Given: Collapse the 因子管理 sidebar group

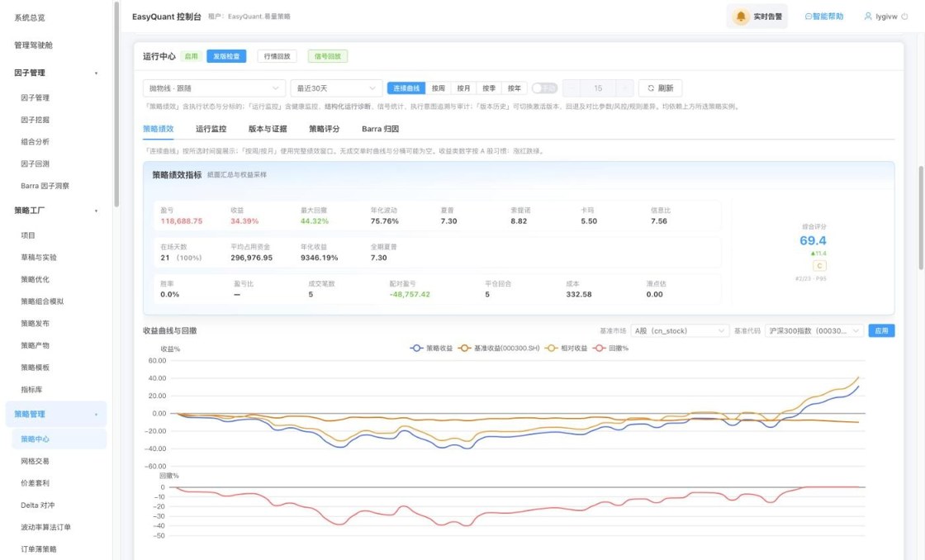Looking at the screenshot, I should pos(96,74).
